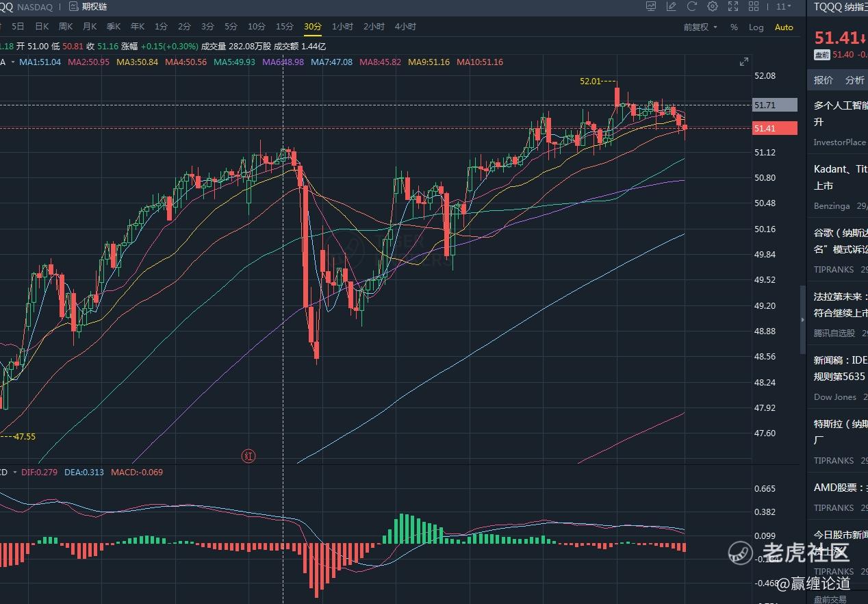Switch to the 季K quarterly candlestick tab
Screen dimensions: 868x604
(x=114, y=27)
